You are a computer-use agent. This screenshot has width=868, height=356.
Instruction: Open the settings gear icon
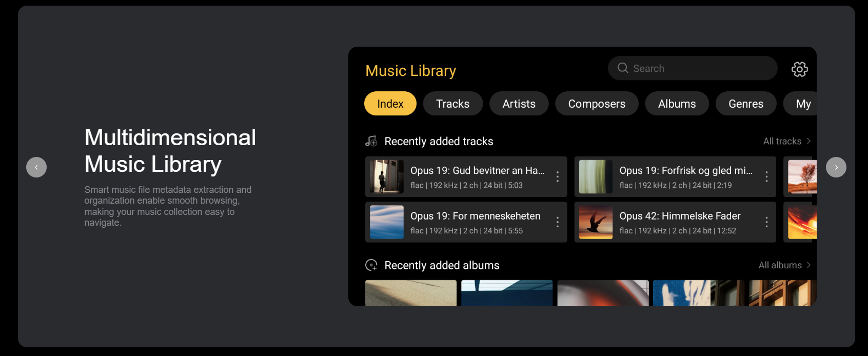point(799,69)
